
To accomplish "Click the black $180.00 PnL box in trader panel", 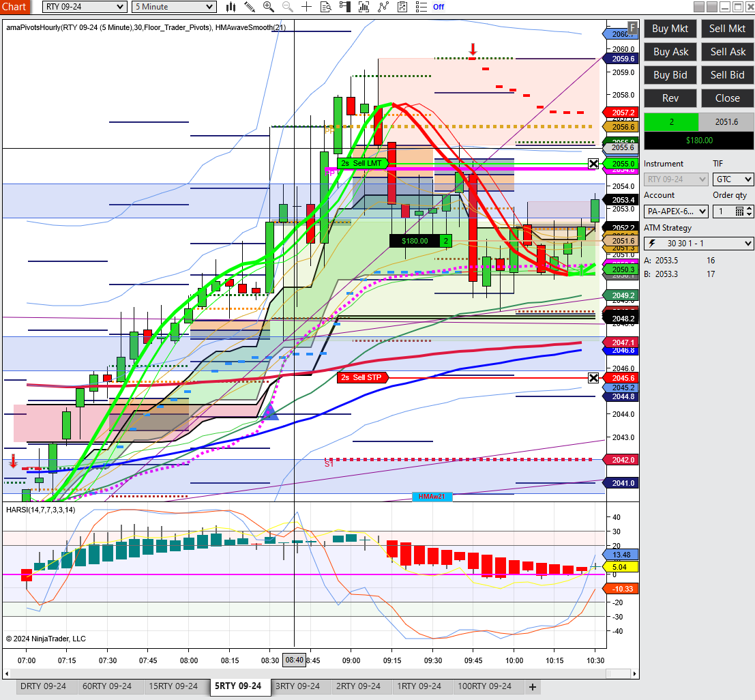I will (x=698, y=140).
